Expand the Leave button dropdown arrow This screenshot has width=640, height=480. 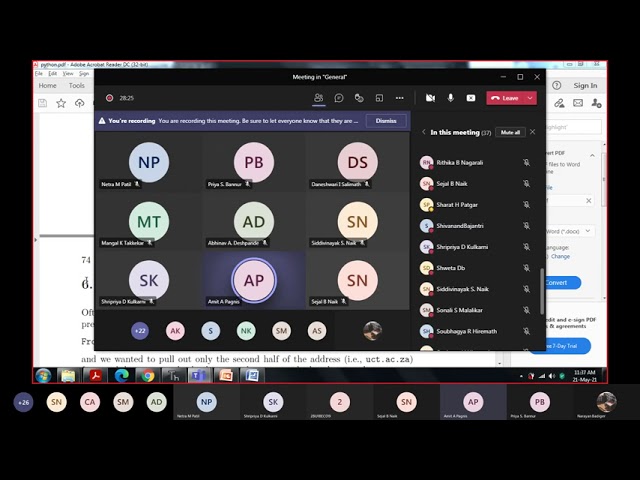[530, 98]
